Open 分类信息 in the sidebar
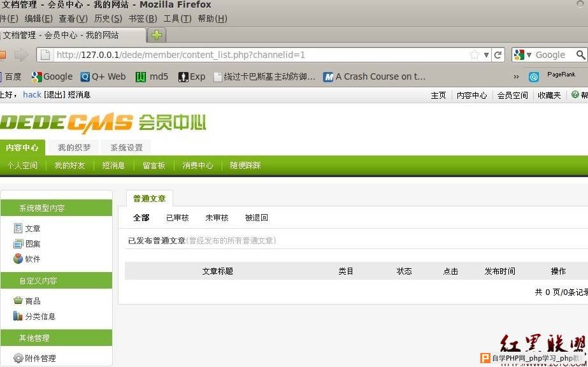588x367 pixels. [40, 317]
